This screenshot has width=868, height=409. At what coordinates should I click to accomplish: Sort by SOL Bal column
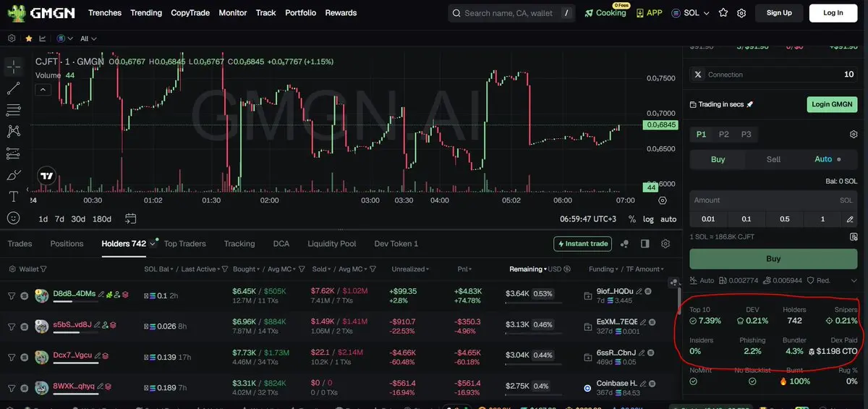coord(158,269)
